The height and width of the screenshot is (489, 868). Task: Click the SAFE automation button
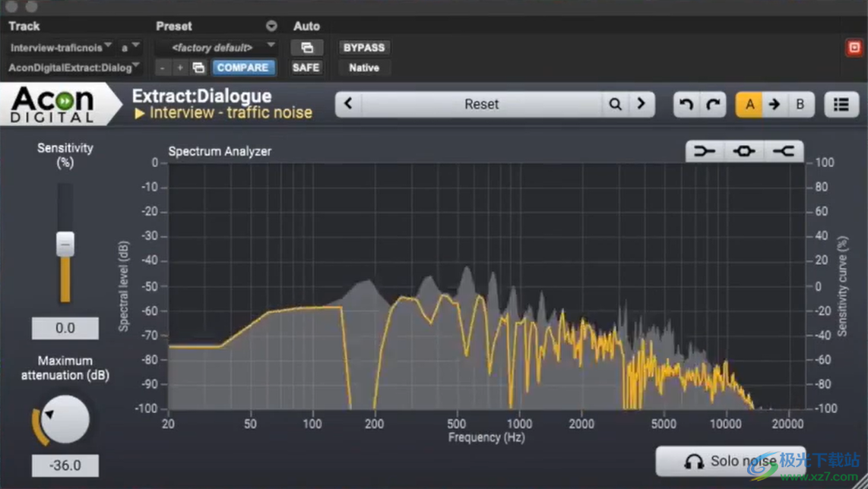[x=306, y=68]
